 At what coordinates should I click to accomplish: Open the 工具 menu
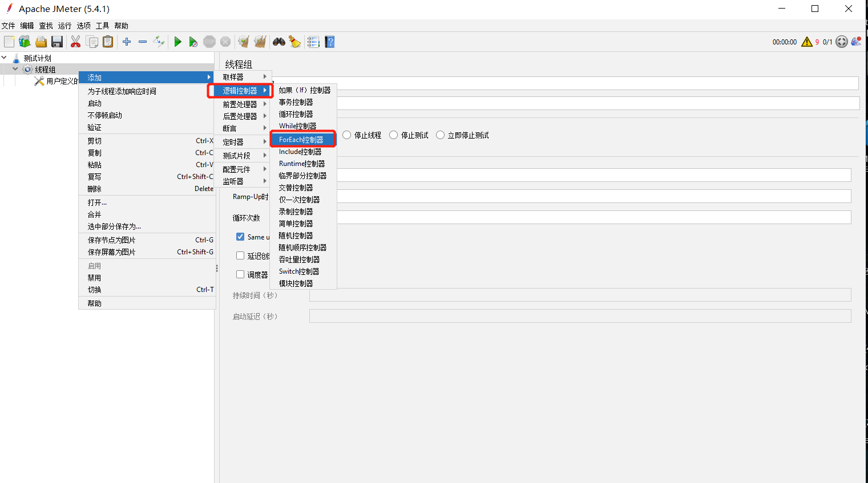[103, 26]
